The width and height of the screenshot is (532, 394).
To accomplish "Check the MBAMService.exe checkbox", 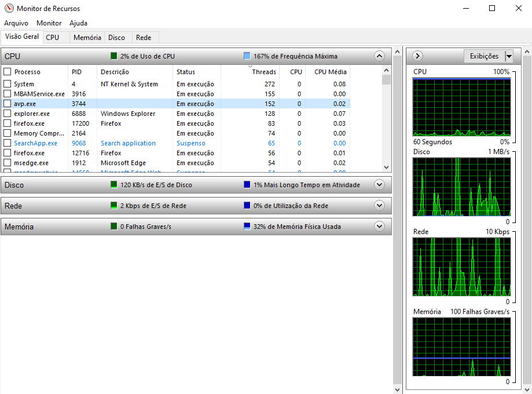I will [x=8, y=93].
